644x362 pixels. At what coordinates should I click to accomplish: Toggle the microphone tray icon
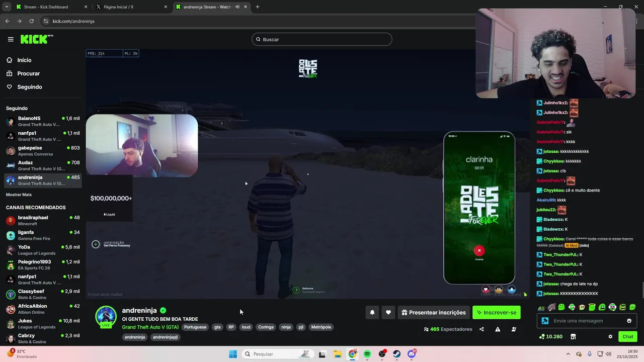coord(590,354)
